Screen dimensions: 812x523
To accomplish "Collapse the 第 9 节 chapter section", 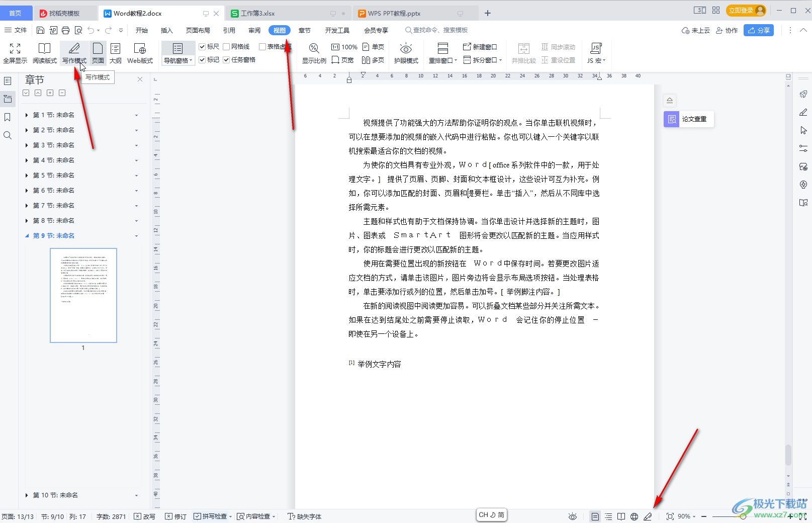I will point(27,235).
